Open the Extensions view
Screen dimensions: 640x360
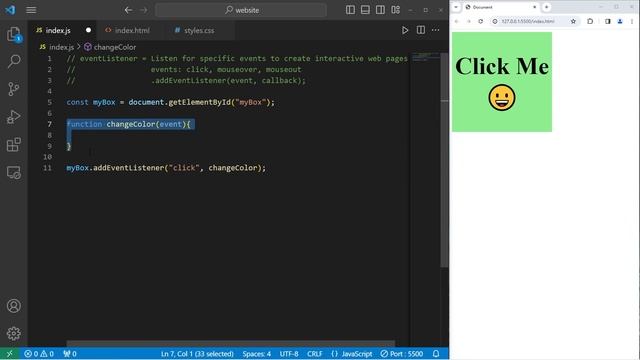(x=13, y=144)
